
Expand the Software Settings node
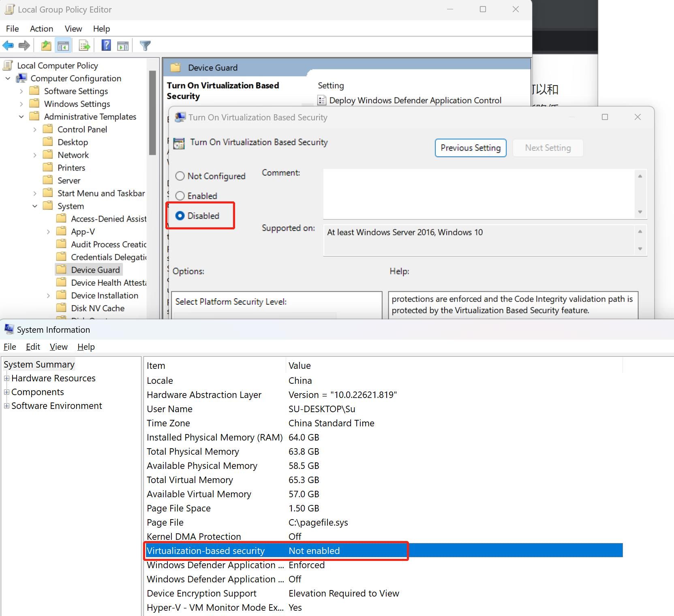pyautogui.click(x=21, y=91)
